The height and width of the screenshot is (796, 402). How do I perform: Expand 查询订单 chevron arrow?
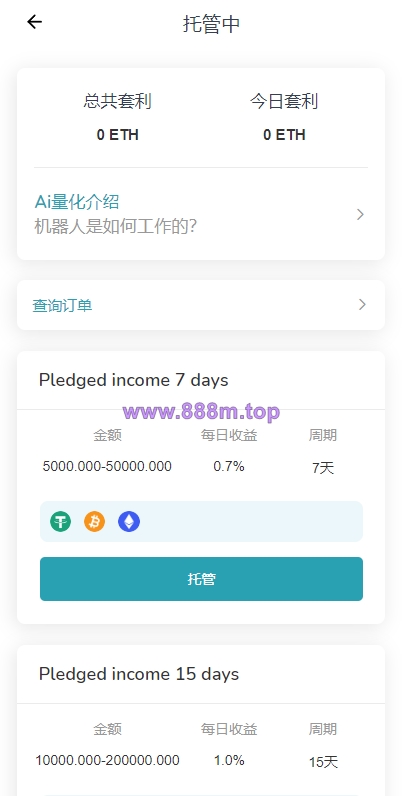point(362,305)
